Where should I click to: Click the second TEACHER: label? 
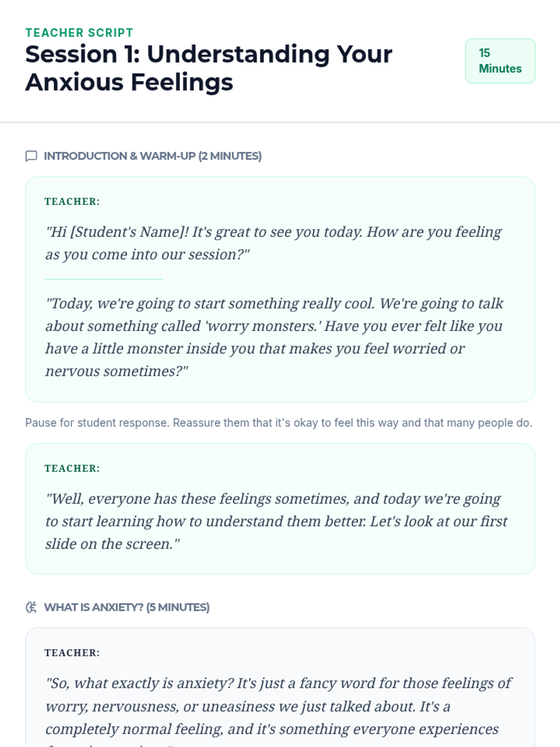click(x=72, y=469)
